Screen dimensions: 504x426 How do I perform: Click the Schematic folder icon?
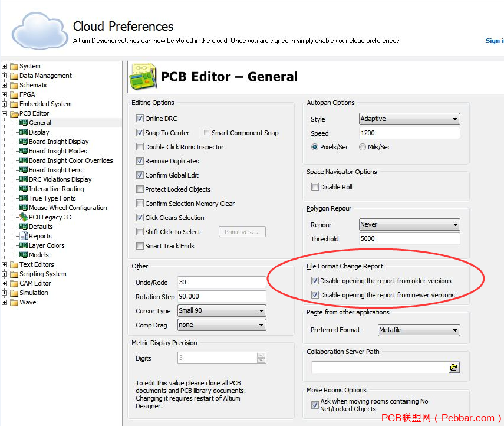[14, 86]
